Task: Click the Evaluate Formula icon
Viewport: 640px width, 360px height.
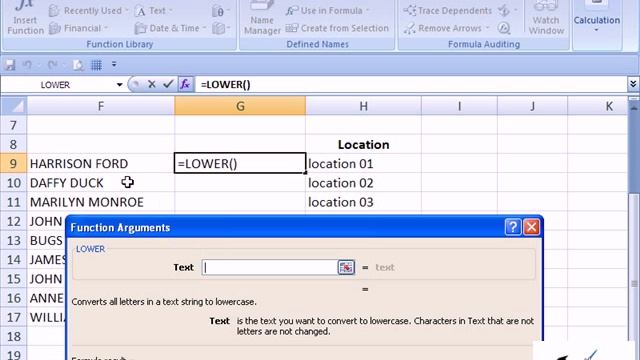Action: coord(504,28)
